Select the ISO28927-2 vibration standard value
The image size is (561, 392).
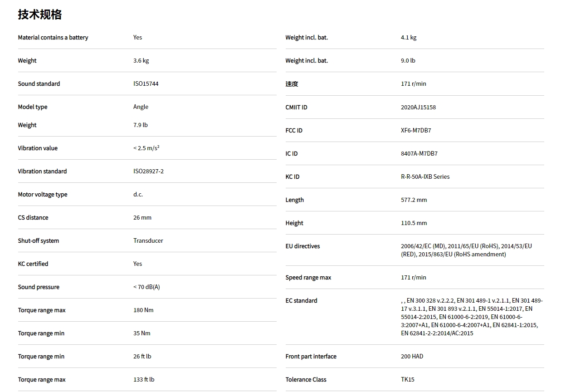(148, 171)
